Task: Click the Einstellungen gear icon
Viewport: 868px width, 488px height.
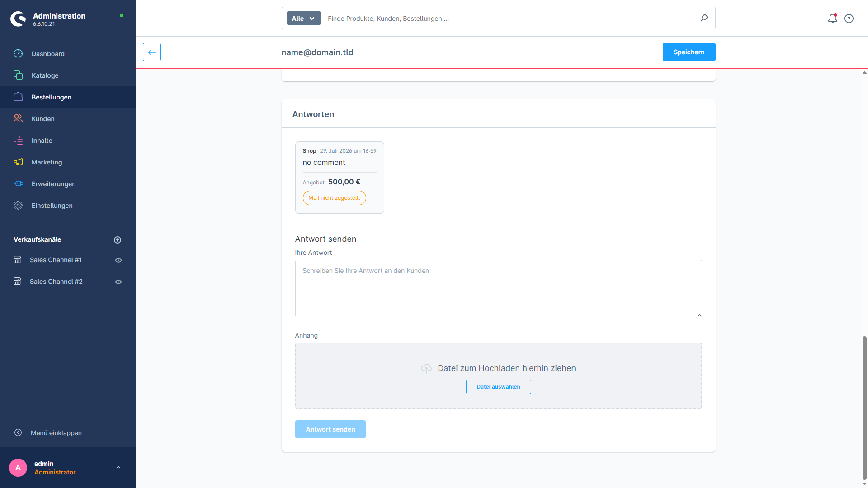Action: pyautogui.click(x=18, y=206)
